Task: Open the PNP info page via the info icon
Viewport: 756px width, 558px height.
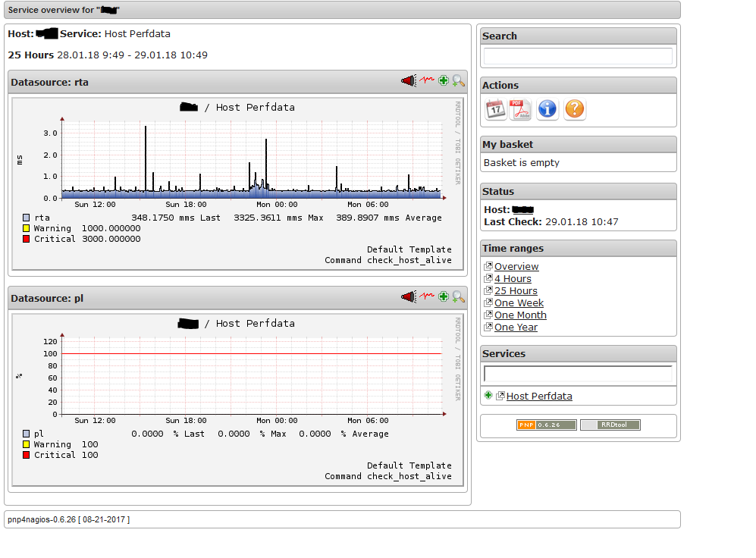Action: point(547,109)
